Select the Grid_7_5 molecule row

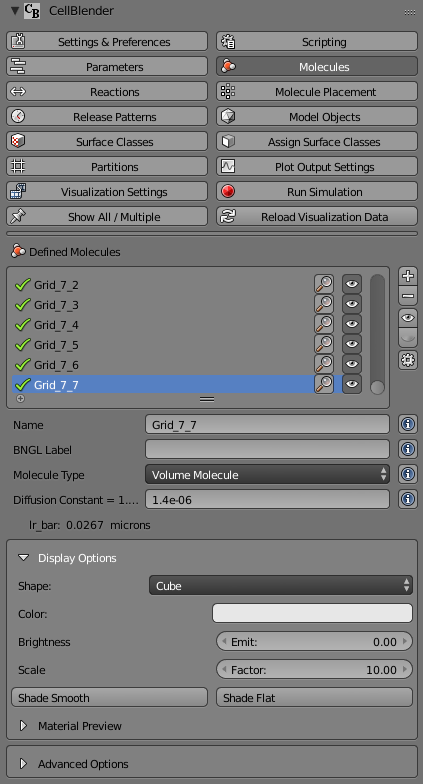[162, 344]
